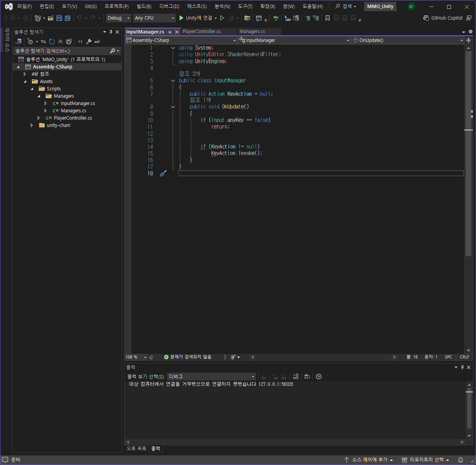Click the bookmark icon in the toolbar

[328, 18]
